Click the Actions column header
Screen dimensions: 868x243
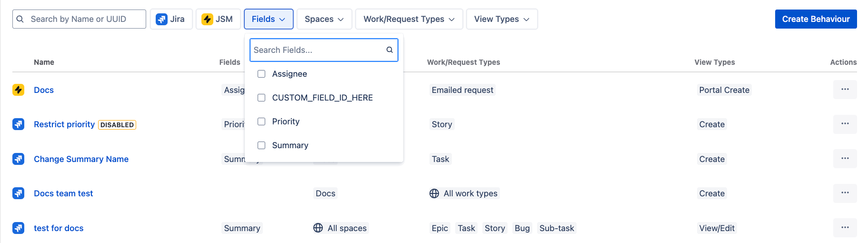[843, 62]
